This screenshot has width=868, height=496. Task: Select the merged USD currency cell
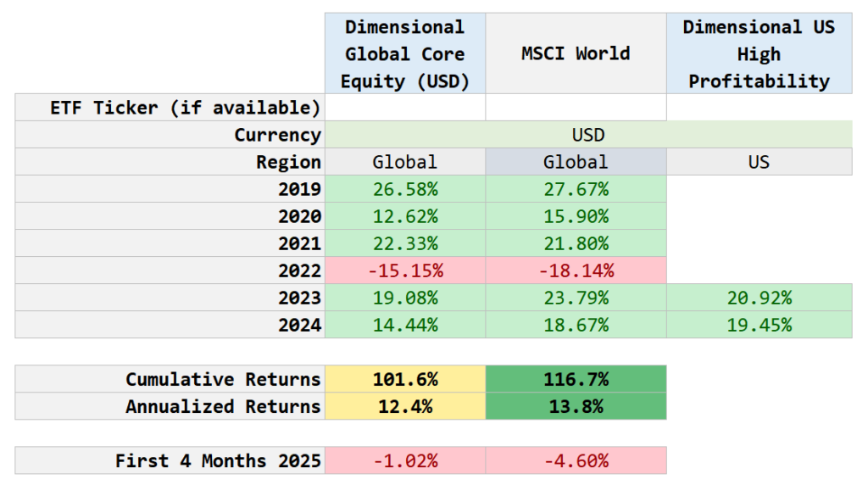coord(588,135)
